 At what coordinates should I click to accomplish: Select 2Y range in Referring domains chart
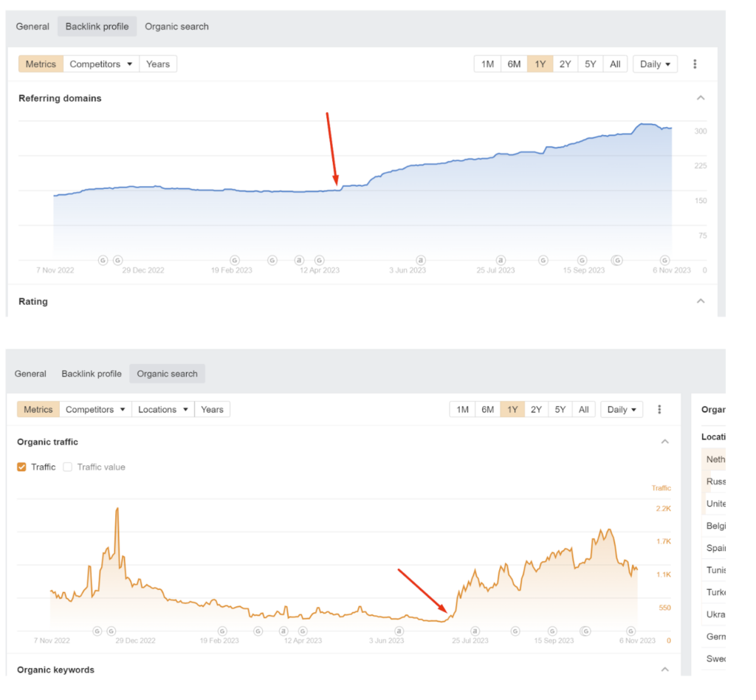click(x=565, y=64)
